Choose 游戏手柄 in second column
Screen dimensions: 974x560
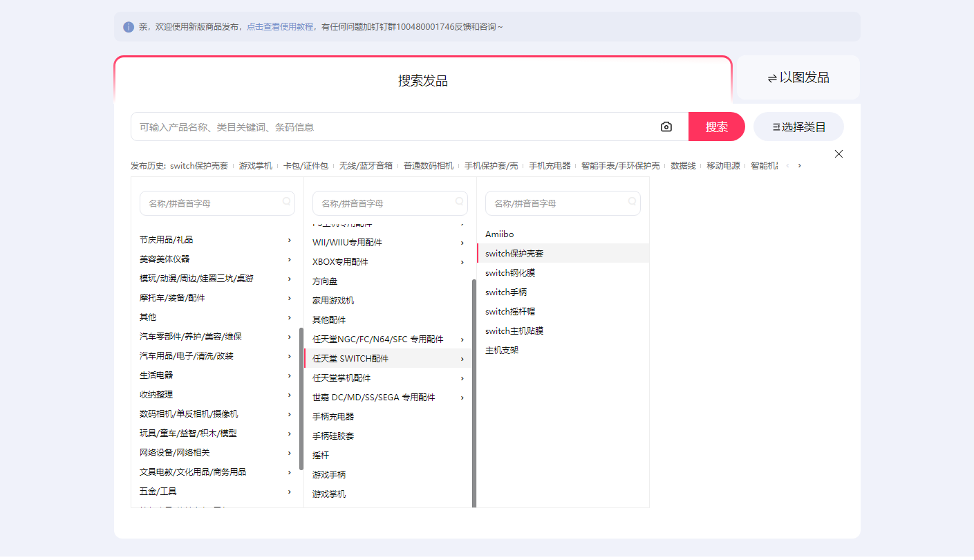329,475
